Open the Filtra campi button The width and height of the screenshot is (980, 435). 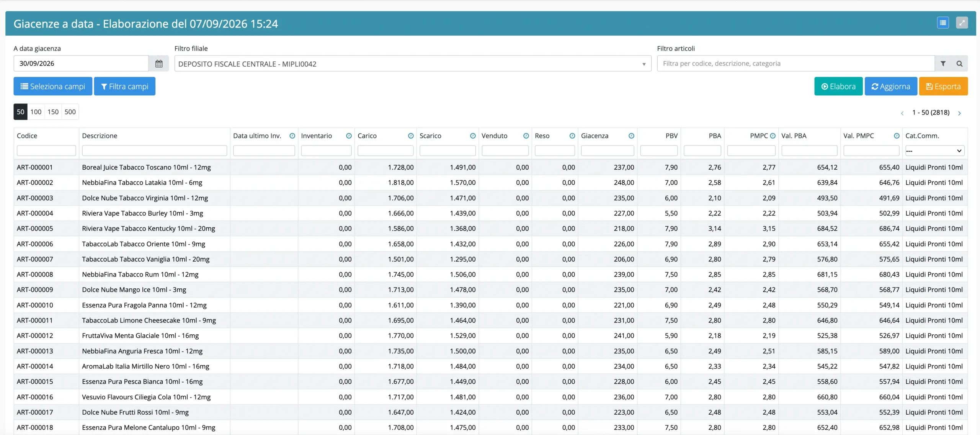124,87
